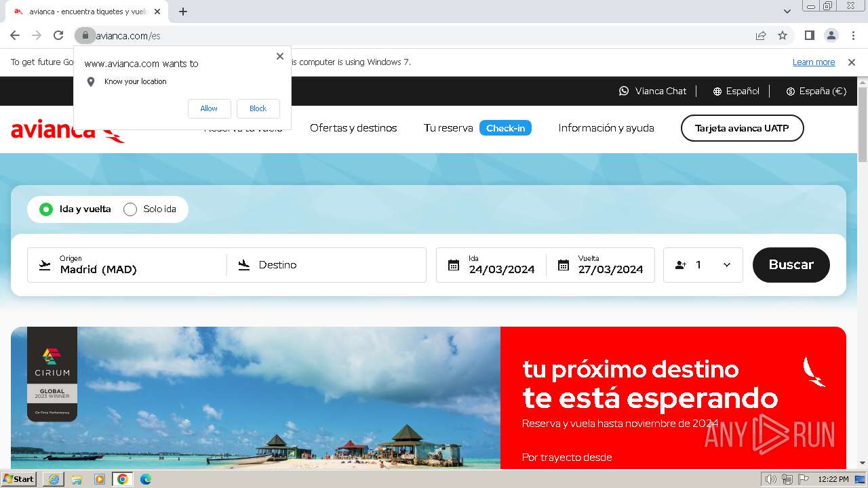The height and width of the screenshot is (488, 868).
Task: Share this page icon in address bar
Action: pyautogui.click(x=761, y=35)
